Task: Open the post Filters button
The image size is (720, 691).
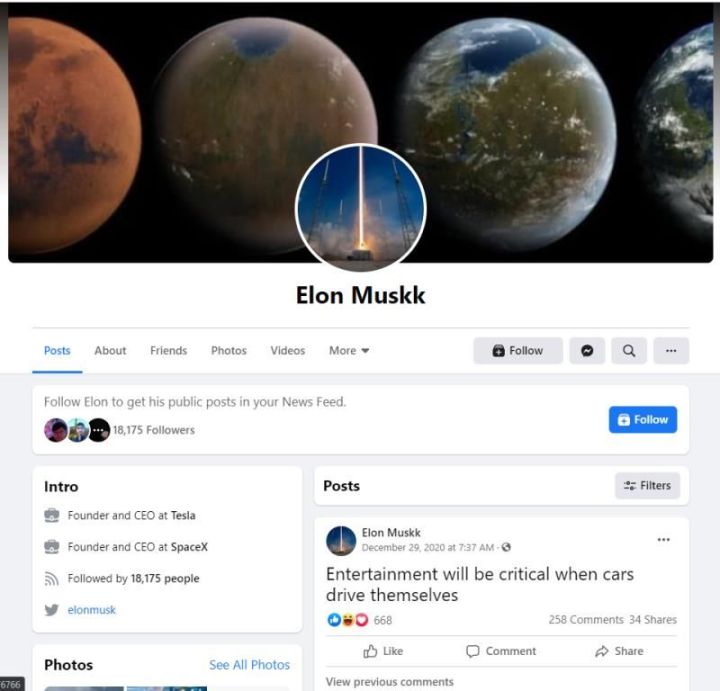Action: [x=647, y=485]
